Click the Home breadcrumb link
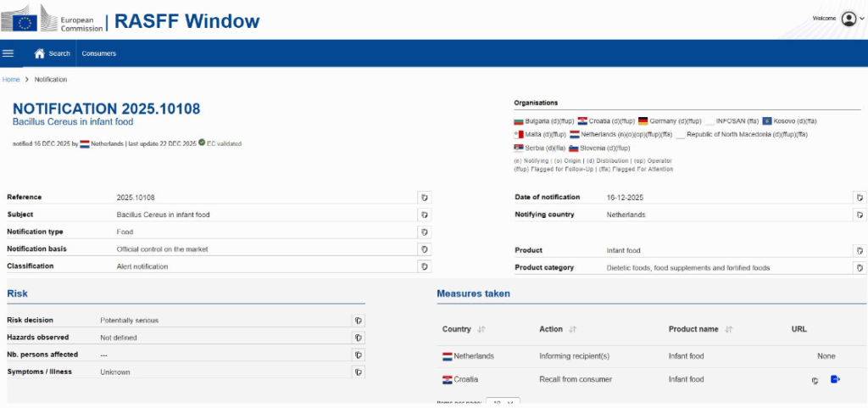This screenshot has width=868, height=408. tap(11, 80)
